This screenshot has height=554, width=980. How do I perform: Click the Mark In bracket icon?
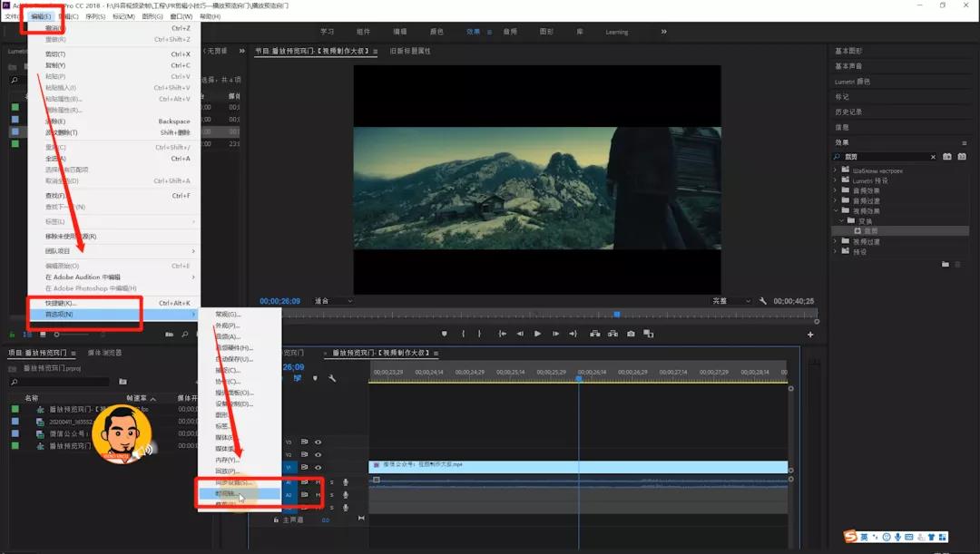pyautogui.click(x=463, y=334)
